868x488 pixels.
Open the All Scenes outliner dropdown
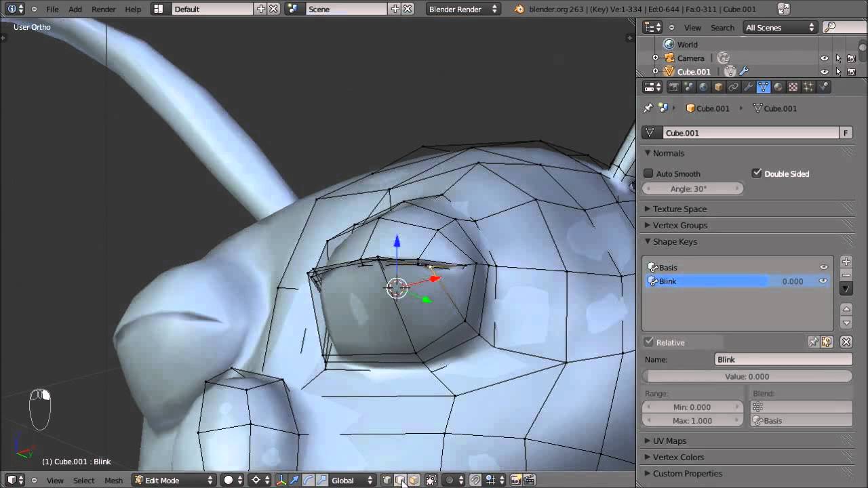click(x=780, y=27)
